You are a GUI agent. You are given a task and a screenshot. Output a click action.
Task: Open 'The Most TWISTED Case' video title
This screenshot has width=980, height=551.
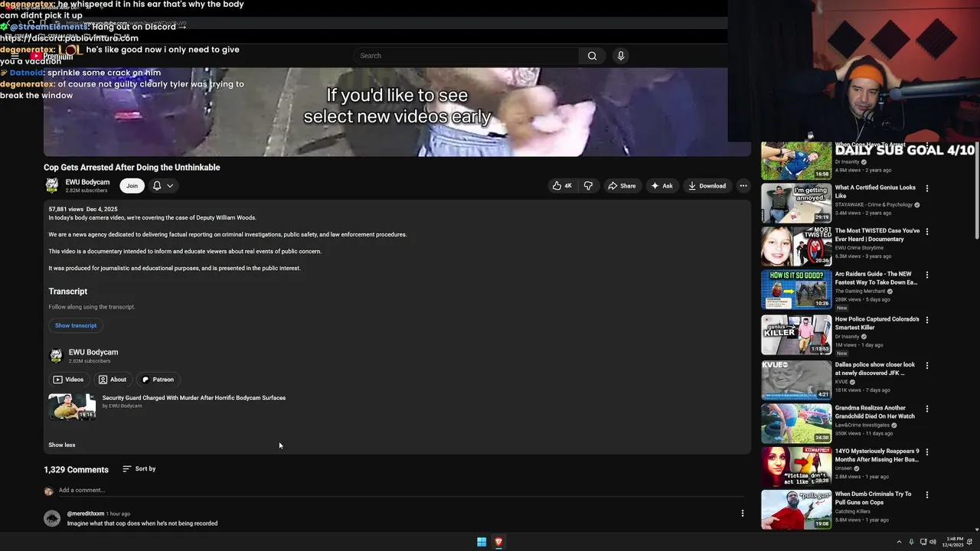877,235
